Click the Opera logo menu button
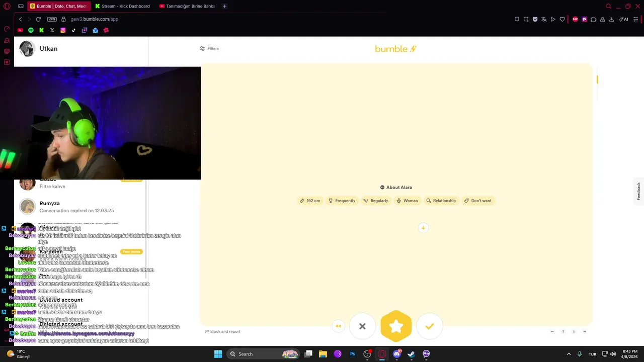Image resolution: width=644 pixels, height=362 pixels. (7, 7)
